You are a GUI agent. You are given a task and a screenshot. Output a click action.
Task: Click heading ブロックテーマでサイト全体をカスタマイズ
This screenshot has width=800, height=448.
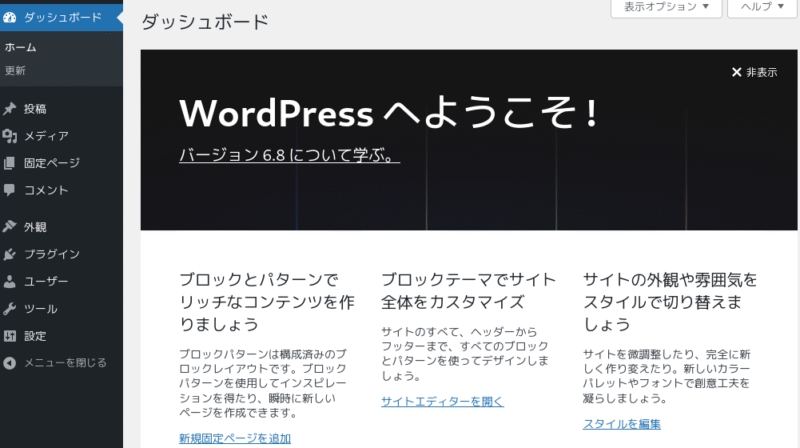click(468, 291)
